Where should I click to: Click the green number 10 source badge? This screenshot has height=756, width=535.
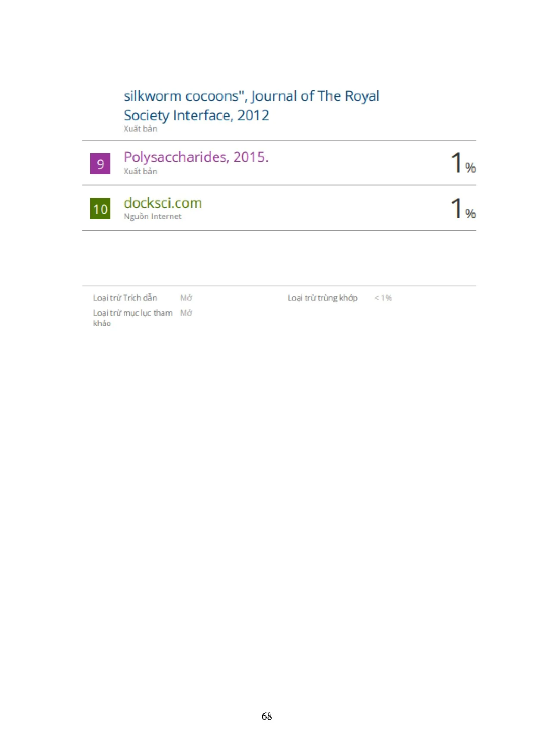tap(100, 209)
